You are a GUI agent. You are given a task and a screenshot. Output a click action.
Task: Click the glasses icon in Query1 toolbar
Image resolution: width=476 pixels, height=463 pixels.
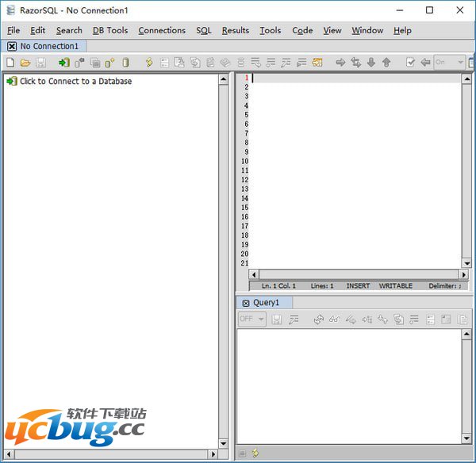point(335,320)
